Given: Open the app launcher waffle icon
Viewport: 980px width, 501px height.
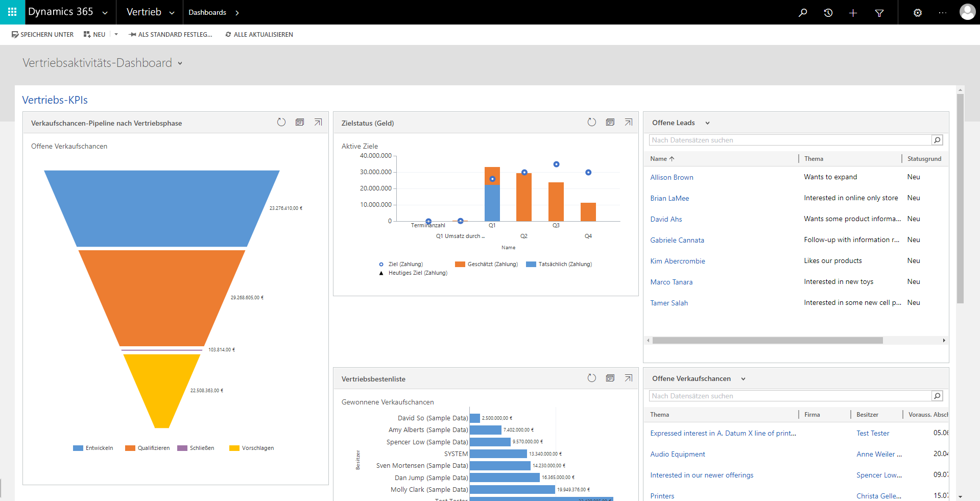Looking at the screenshot, I should pyautogui.click(x=12, y=12).
